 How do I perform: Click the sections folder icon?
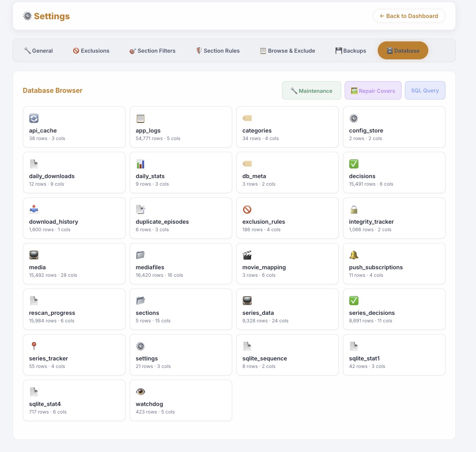[140, 301]
